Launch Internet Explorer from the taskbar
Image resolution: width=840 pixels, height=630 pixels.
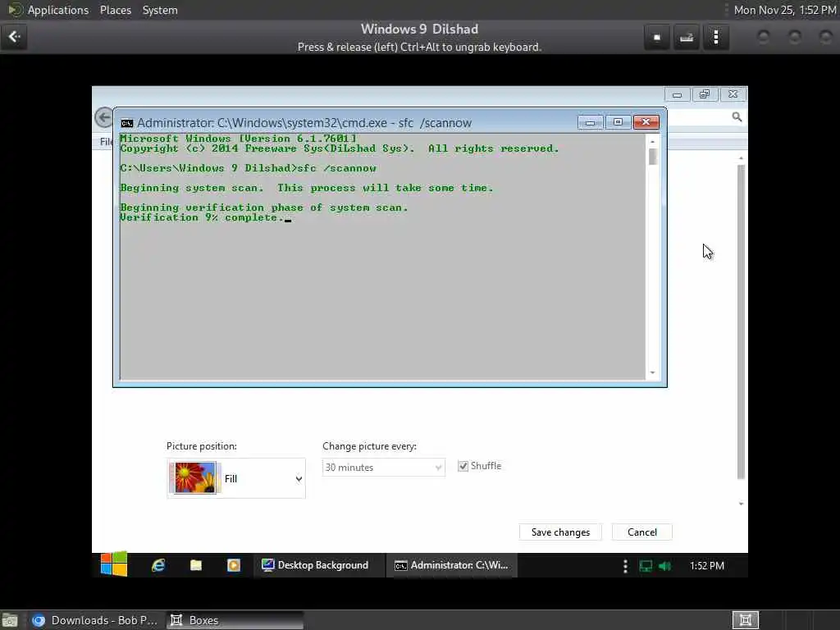point(158,565)
